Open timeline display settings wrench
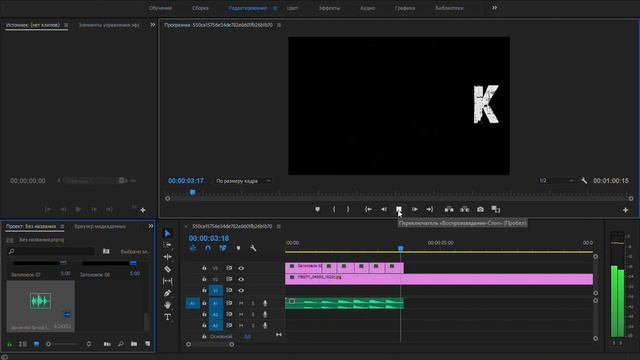640x360 pixels. click(253, 248)
